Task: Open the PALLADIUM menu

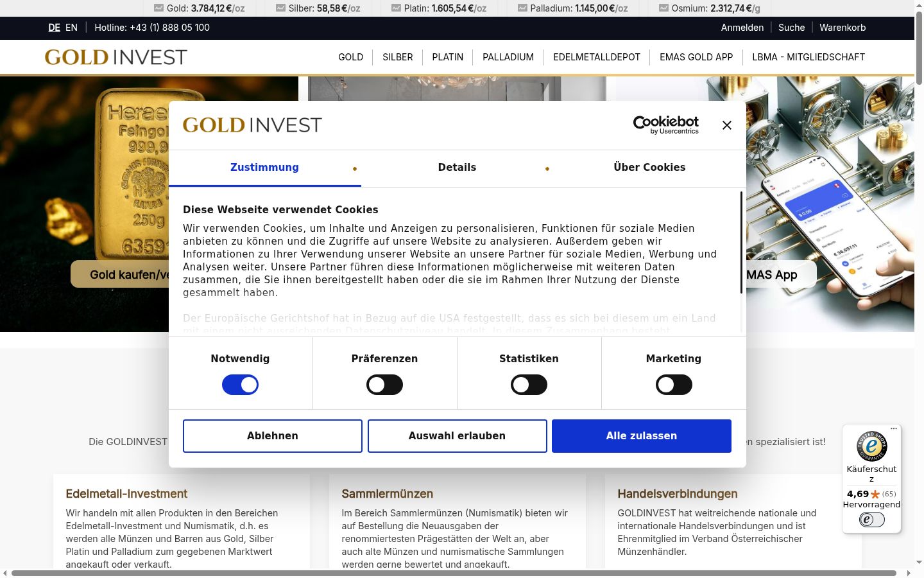Action: (508, 57)
